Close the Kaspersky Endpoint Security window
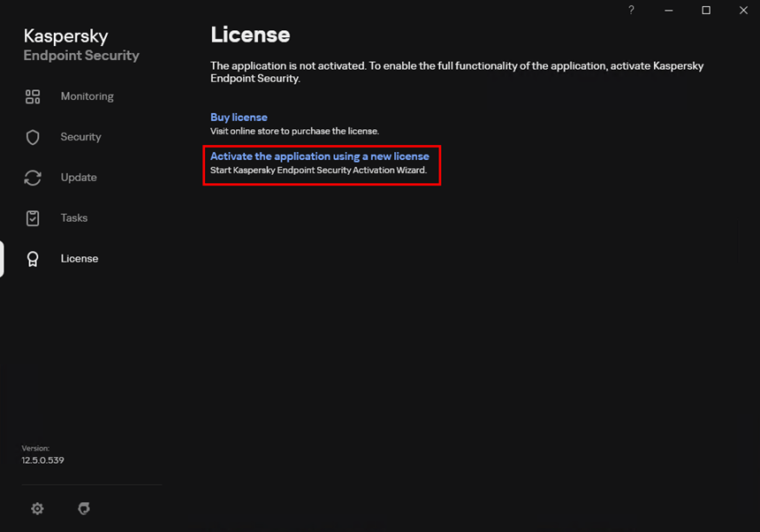The image size is (760, 532). coord(743,11)
